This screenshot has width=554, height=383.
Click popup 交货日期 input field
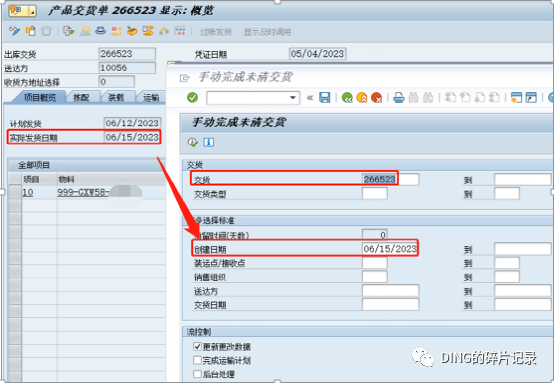click(390, 305)
